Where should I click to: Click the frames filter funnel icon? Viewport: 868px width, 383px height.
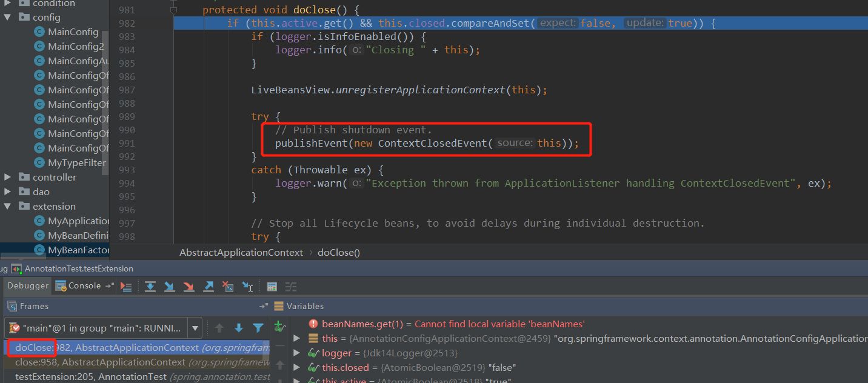pos(258,328)
